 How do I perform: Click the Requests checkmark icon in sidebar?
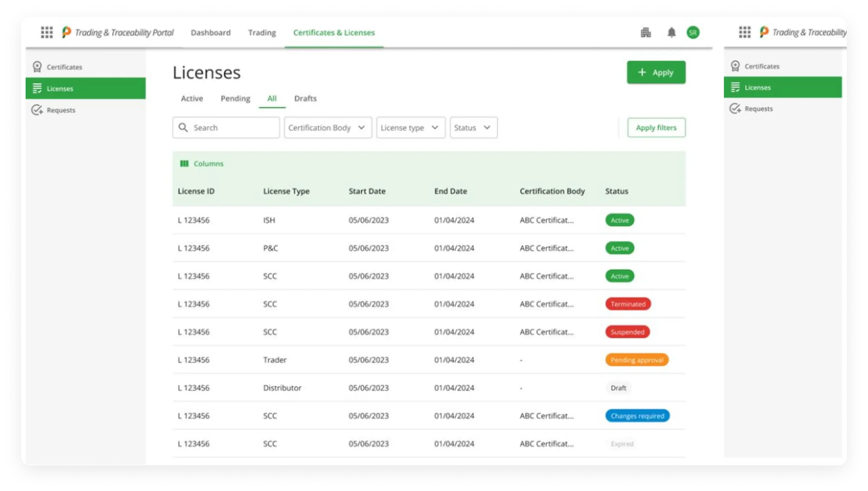coord(37,110)
